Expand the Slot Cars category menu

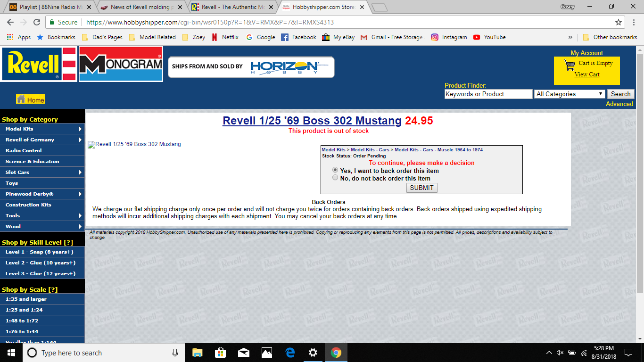tap(42, 172)
